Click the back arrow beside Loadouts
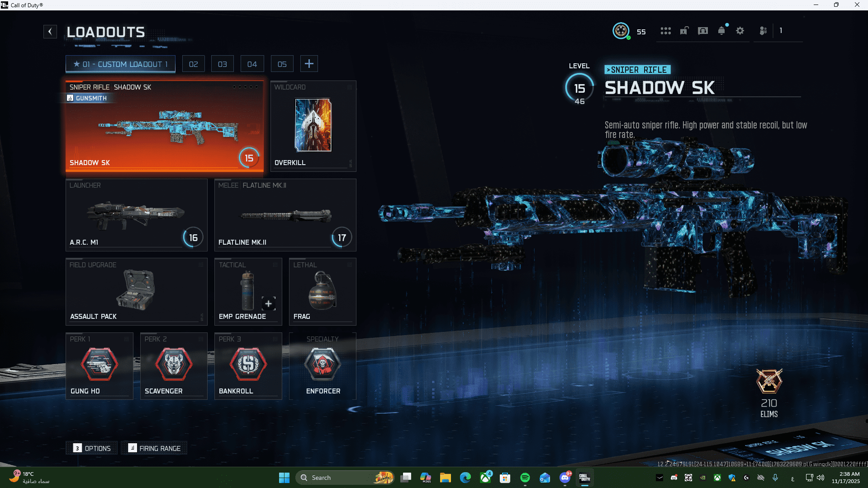 [x=50, y=31]
